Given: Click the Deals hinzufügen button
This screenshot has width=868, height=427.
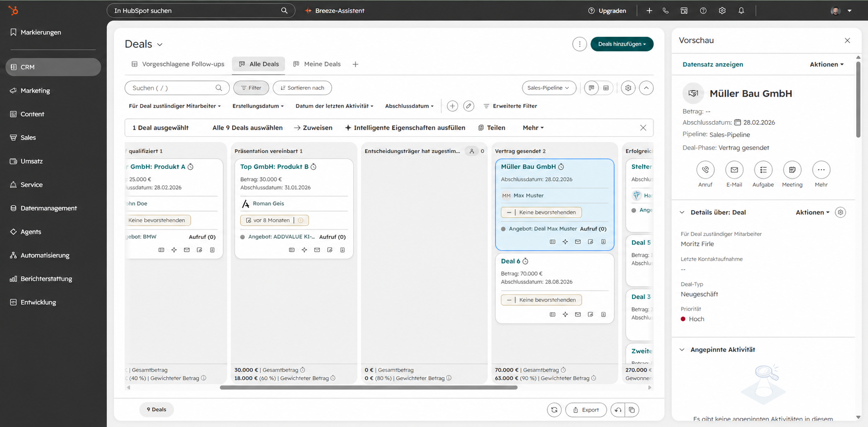Looking at the screenshot, I should click(x=622, y=44).
